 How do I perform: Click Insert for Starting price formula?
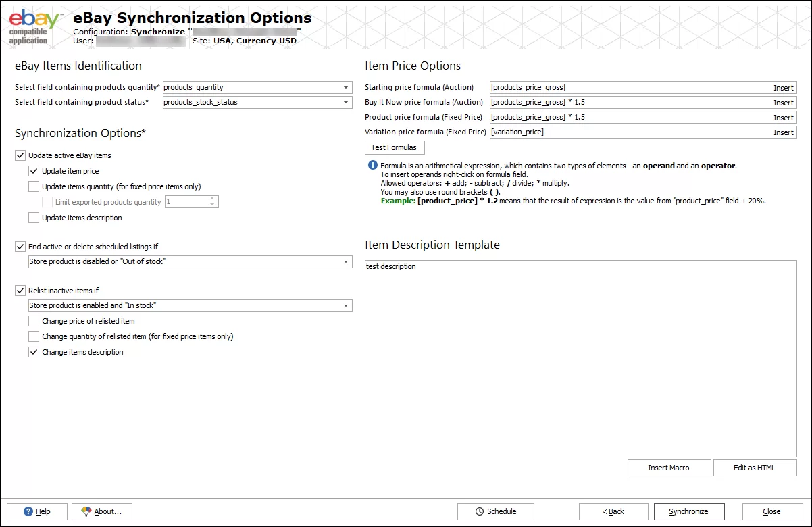coord(783,88)
